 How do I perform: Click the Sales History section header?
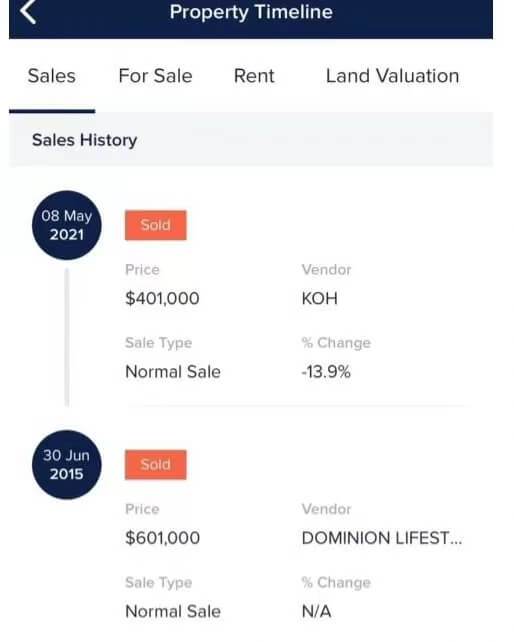click(84, 140)
